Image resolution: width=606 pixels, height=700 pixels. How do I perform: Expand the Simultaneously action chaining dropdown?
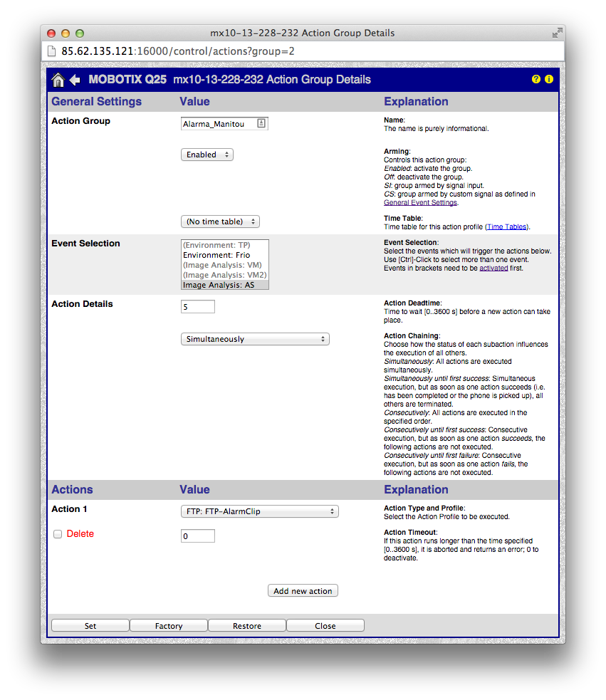click(x=255, y=339)
